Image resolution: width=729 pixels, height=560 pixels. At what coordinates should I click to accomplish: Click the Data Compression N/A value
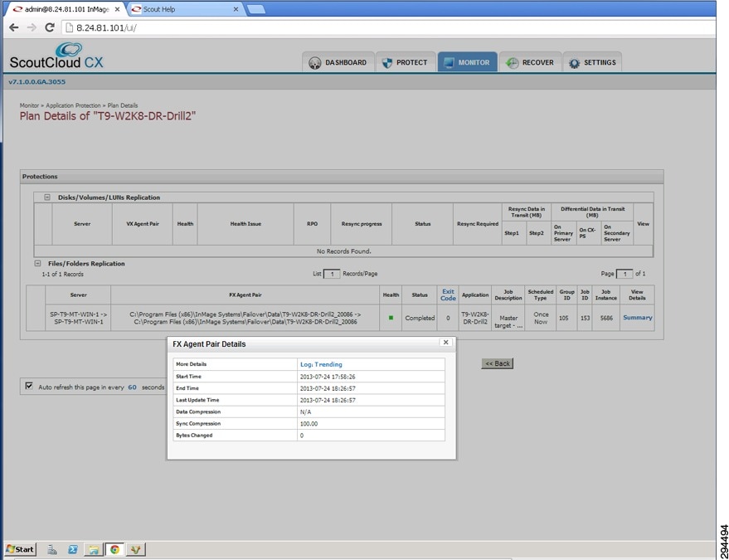coord(306,412)
